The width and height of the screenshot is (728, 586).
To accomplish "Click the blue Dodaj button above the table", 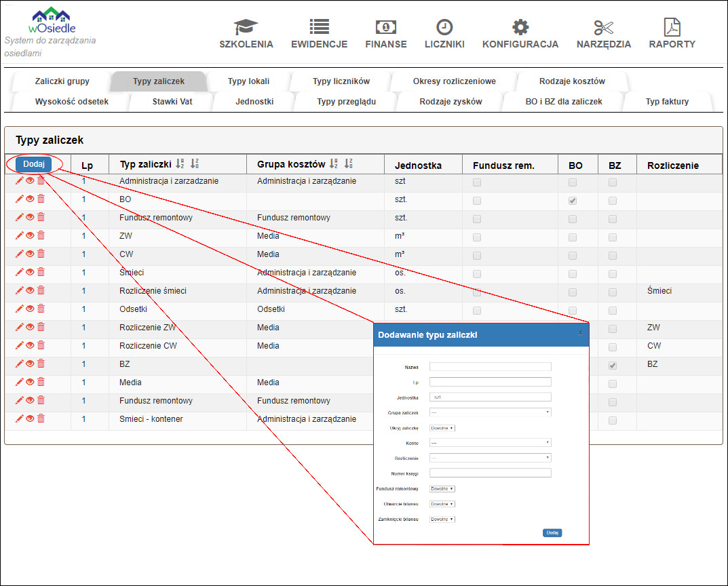I will coord(34,163).
